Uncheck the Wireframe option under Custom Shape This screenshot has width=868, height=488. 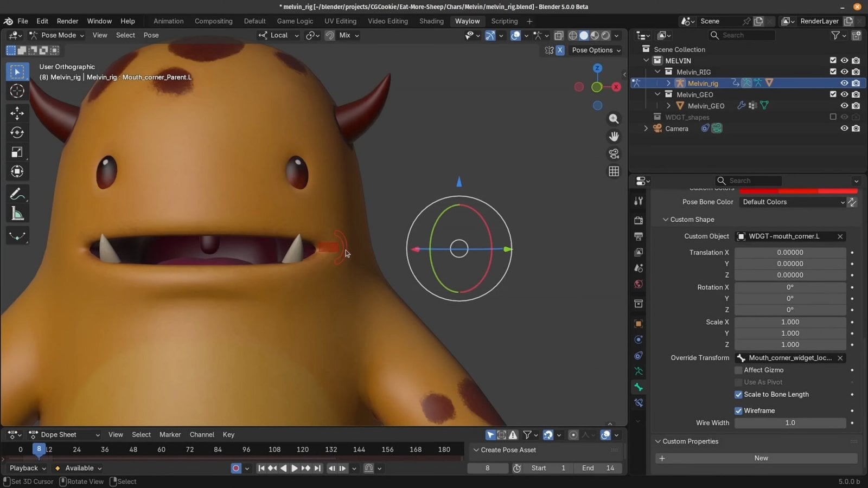pyautogui.click(x=738, y=410)
